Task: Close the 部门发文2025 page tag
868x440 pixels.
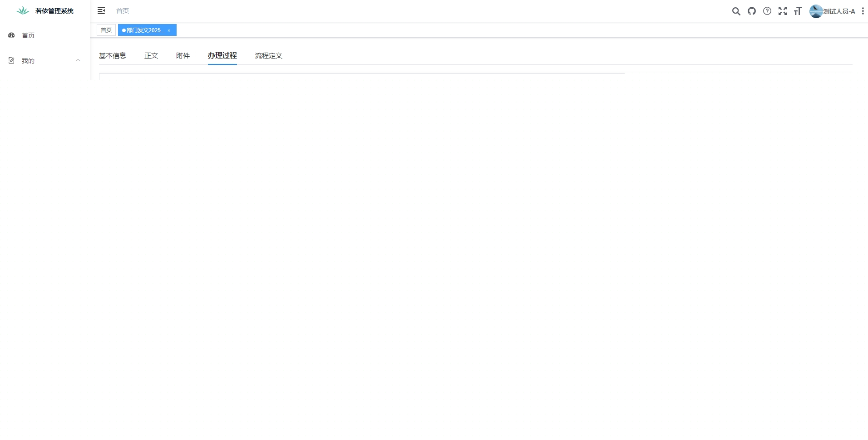Action: (169, 30)
